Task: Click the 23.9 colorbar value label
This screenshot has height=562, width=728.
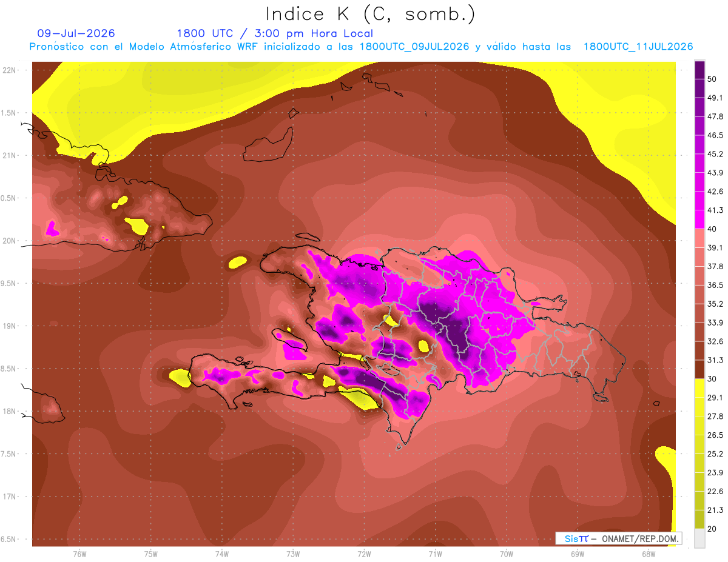Action: [x=716, y=472]
